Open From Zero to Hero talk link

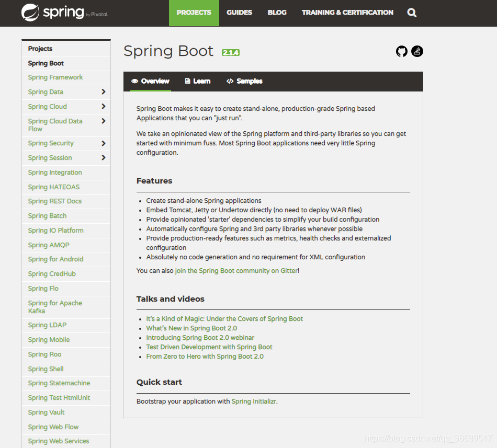coord(205,357)
